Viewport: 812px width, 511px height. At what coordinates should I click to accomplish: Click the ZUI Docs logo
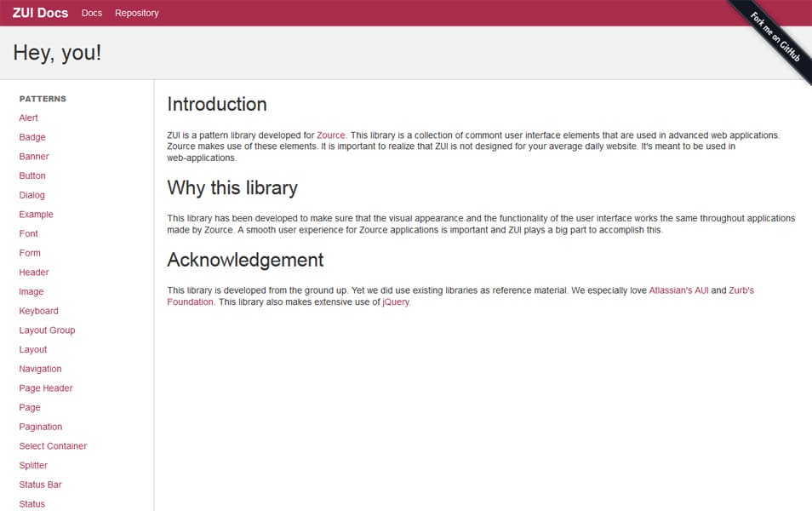[38, 13]
